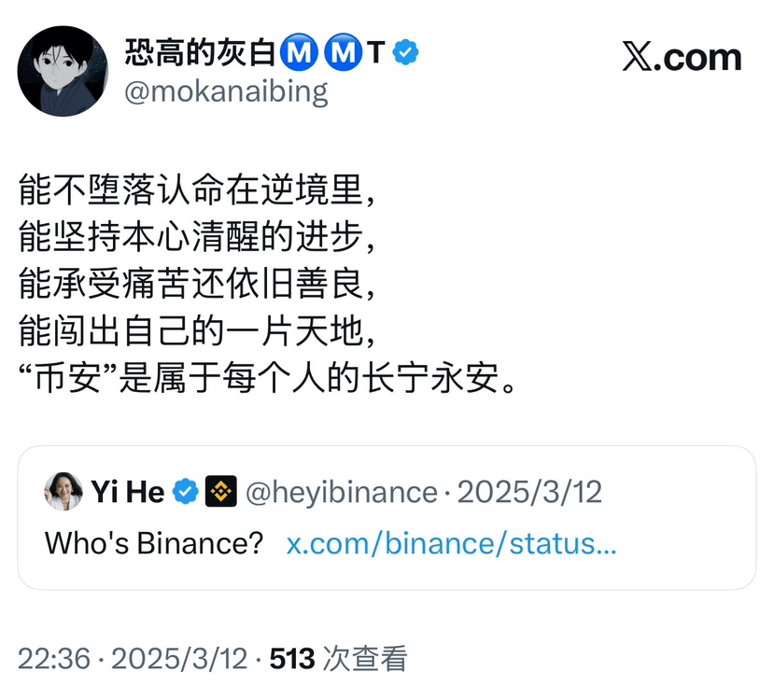Click the 恐高的灰白 profile avatar
This screenshot has height=700, width=774.
(63, 71)
